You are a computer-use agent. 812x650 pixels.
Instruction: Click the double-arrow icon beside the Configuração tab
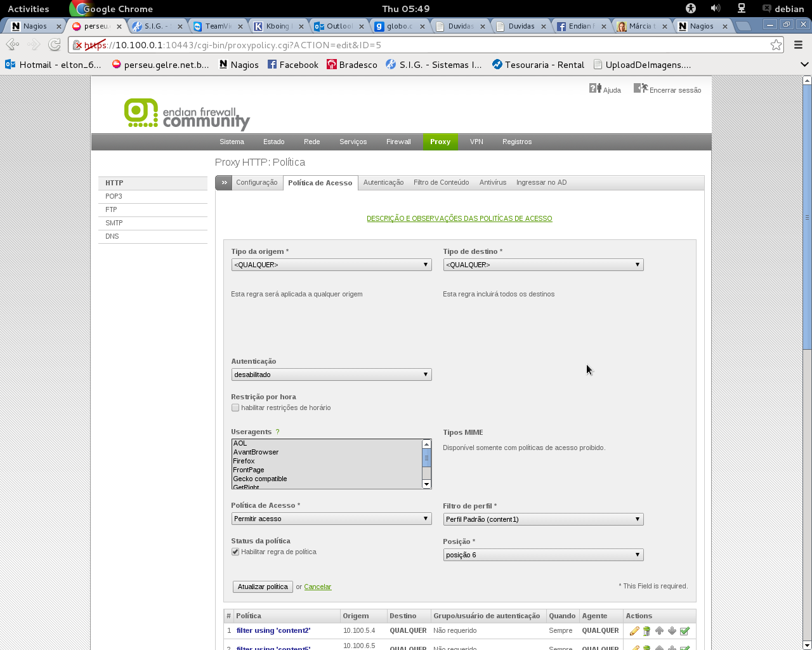(x=224, y=182)
